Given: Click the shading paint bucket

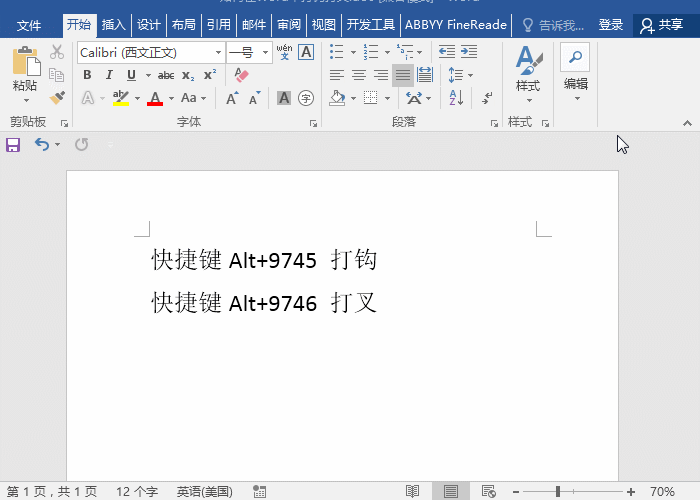Looking at the screenshot, I should click(x=338, y=98).
